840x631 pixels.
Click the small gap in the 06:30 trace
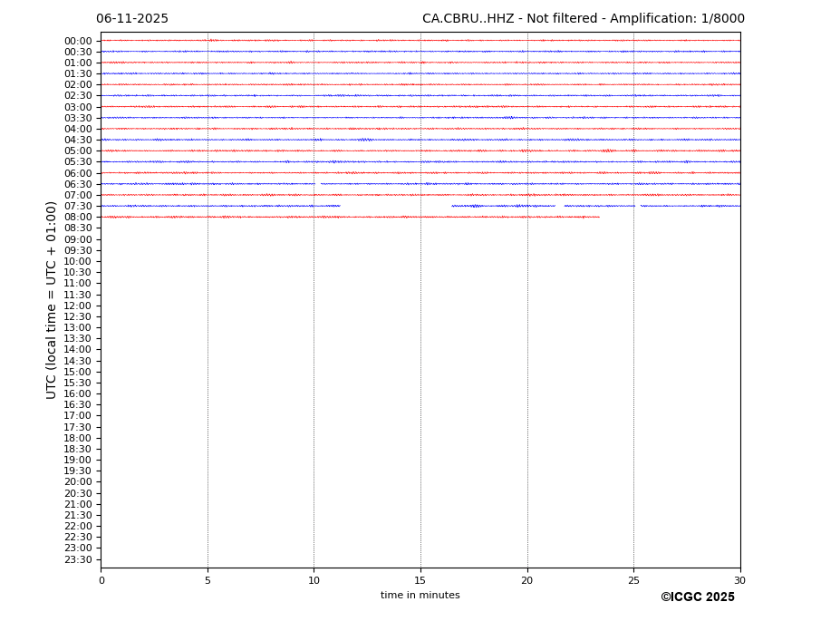pyautogui.click(x=318, y=184)
